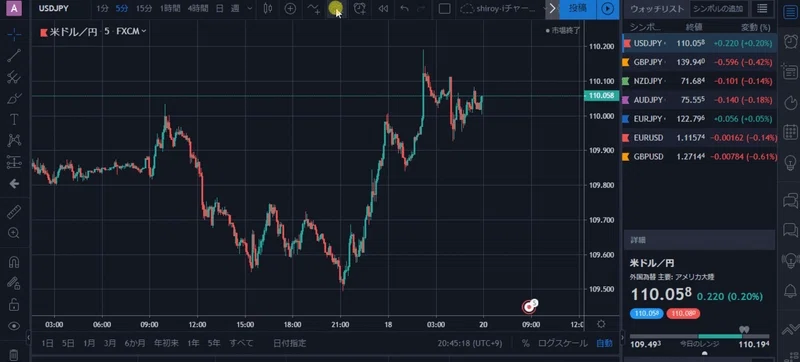Screen dimensions: 800x362
Task: Select the 週 weekly timeframe
Action: click(235, 9)
